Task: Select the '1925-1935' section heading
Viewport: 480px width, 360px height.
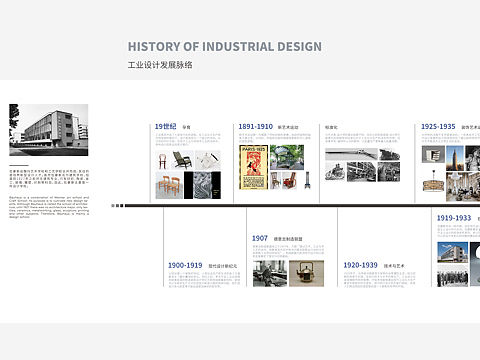Action: pos(438,127)
